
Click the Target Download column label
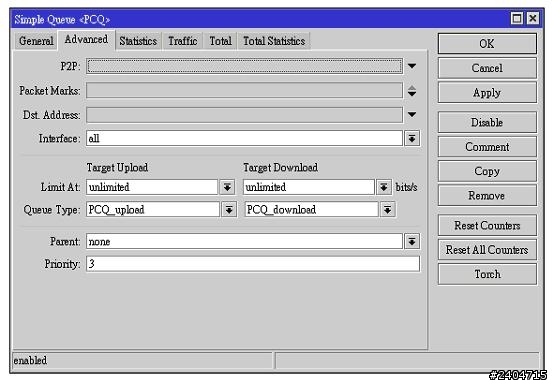tap(281, 168)
